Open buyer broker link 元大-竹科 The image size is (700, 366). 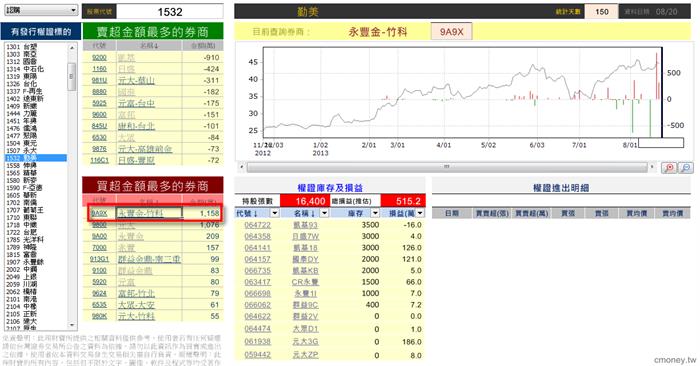136,316
